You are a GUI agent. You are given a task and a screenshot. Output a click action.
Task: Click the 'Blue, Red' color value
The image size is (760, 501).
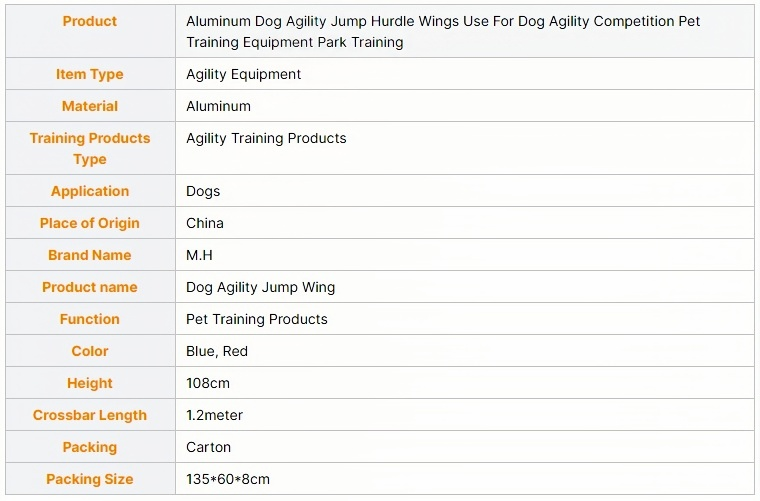pos(217,351)
